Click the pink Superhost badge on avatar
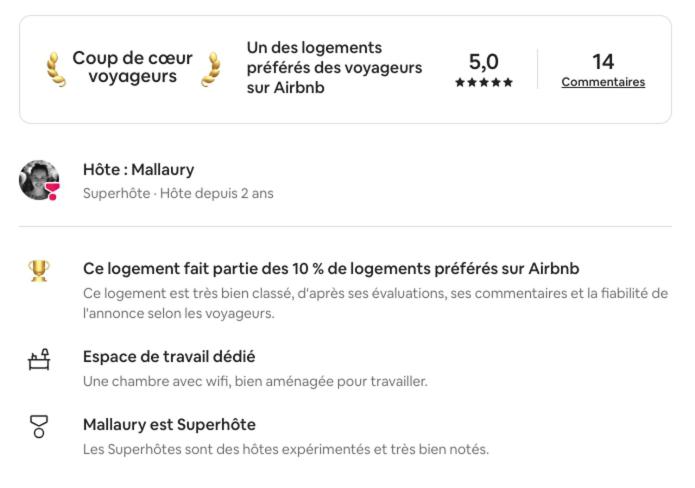The width and height of the screenshot is (695, 488). click(x=52, y=191)
